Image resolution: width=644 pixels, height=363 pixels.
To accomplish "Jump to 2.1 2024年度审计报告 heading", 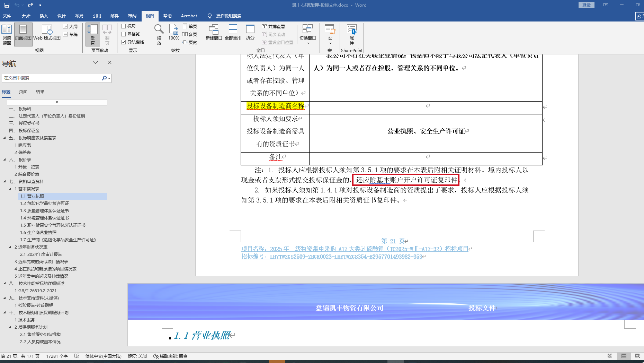I will pyautogui.click(x=41, y=254).
